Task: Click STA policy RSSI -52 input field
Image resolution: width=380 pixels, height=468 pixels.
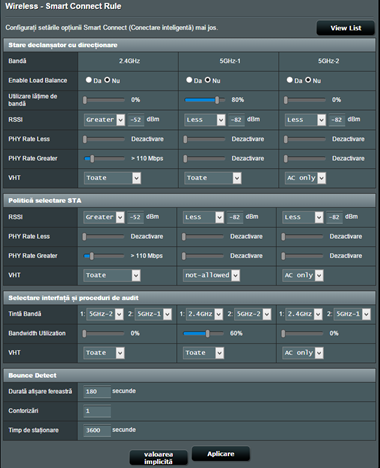Action: [x=135, y=217]
